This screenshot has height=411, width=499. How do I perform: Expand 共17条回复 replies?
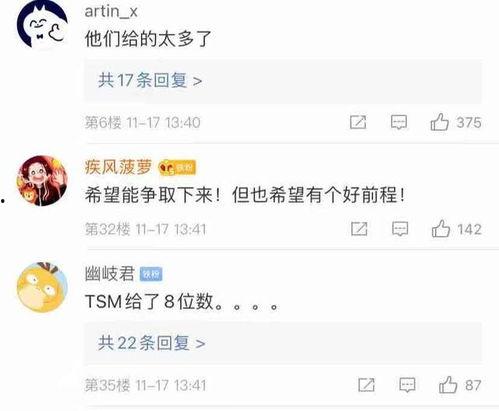(x=283, y=81)
